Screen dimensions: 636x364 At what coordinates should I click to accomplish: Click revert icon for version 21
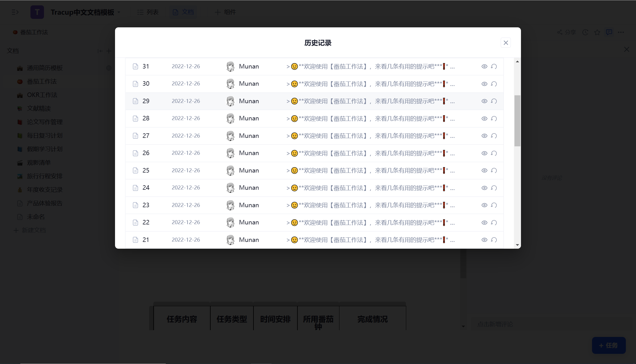[494, 240]
